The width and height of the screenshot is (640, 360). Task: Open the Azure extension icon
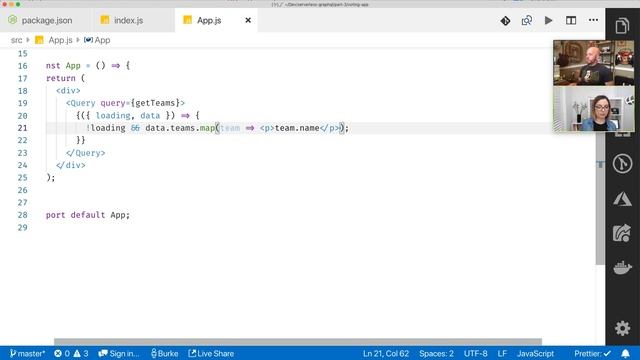tap(622, 199)
